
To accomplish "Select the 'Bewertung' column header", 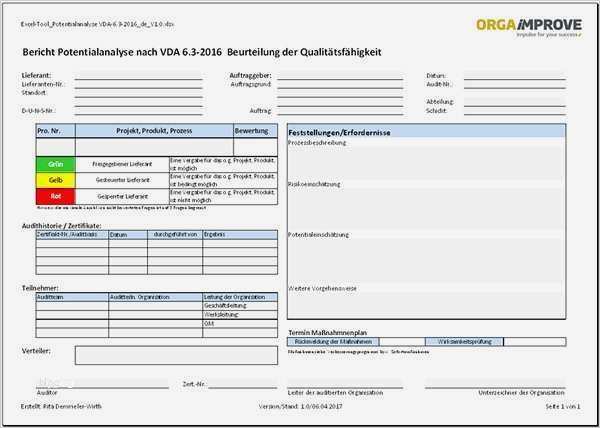I will point(256,131).
